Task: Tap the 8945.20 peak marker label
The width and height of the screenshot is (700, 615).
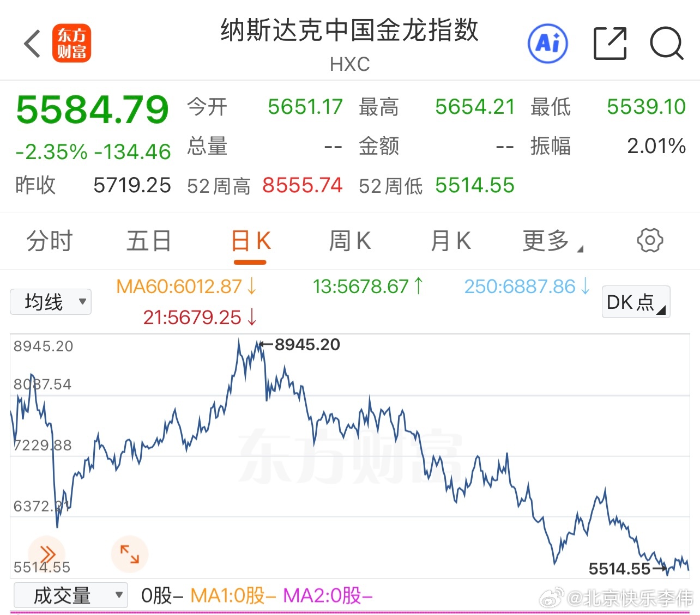Action: pyautogui.click(x=307, y=344)
